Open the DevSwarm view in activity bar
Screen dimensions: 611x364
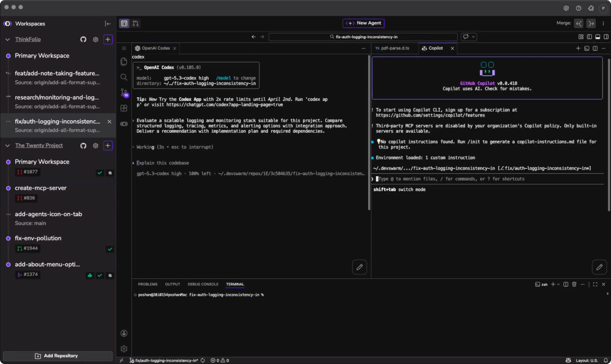[124, 124]
